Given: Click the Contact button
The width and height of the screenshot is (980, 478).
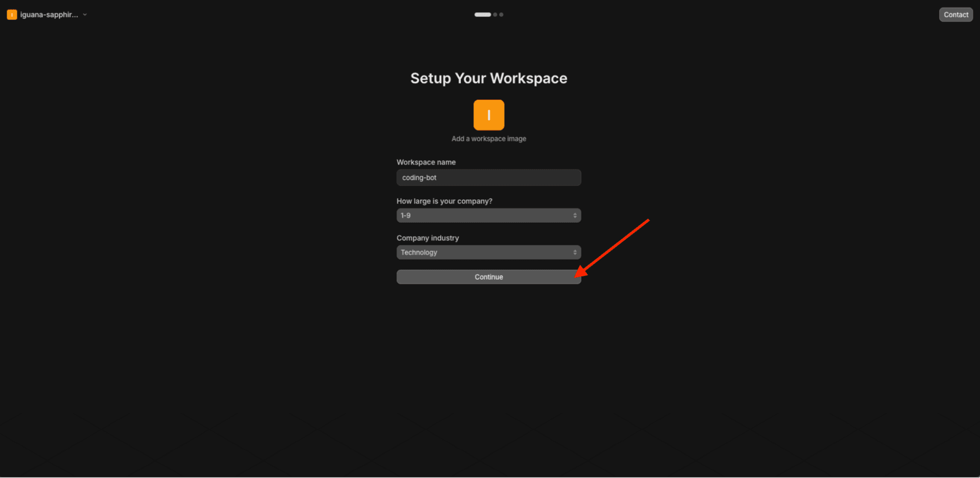Looking at the screenshot, I should tap(955, 14).
